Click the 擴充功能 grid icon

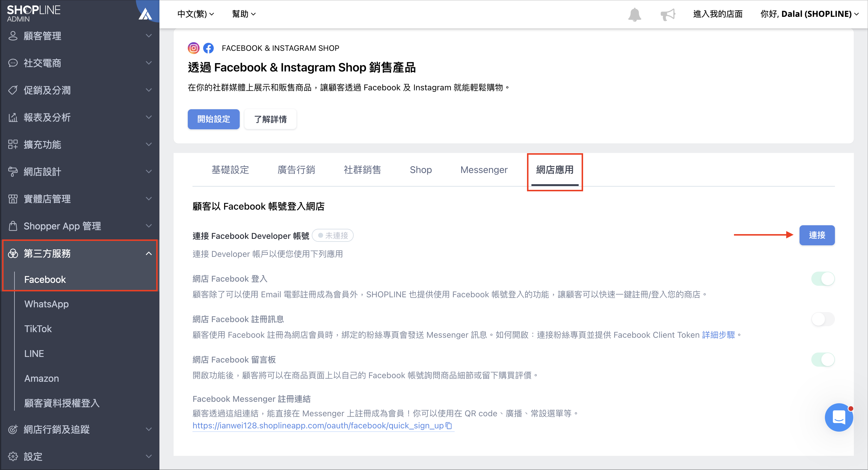coord(13,145)
